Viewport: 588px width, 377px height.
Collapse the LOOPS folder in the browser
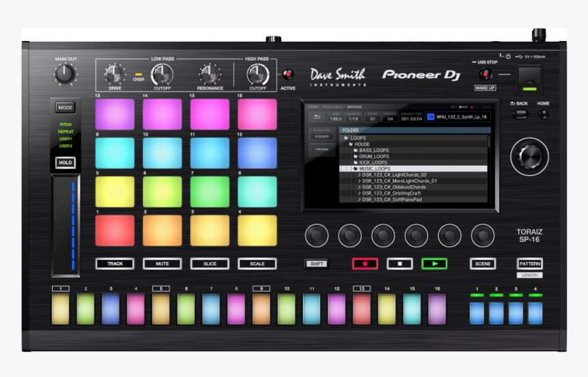413,138
